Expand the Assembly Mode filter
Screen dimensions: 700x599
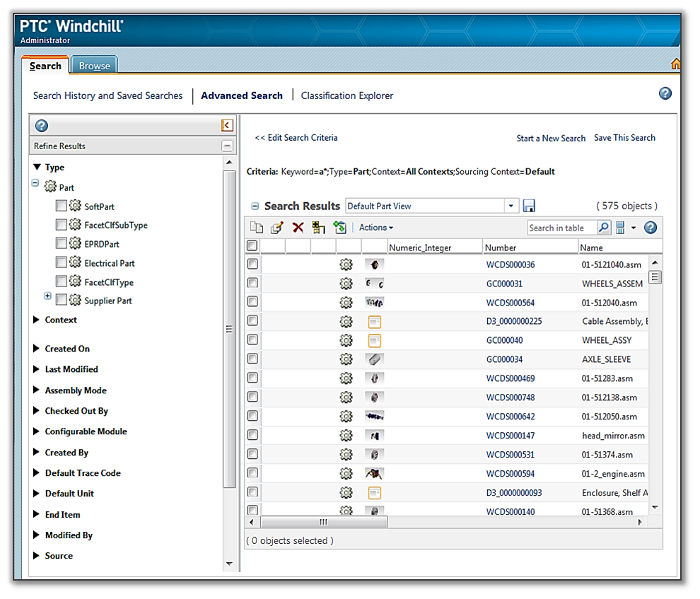pos(37,390)
